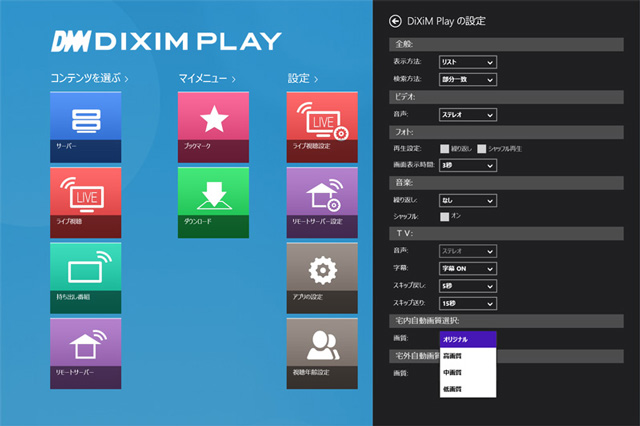The height and width of the screenshot is (426, 640).
Task: Open the TV 音声 dropdown
Action: [468, 251]
